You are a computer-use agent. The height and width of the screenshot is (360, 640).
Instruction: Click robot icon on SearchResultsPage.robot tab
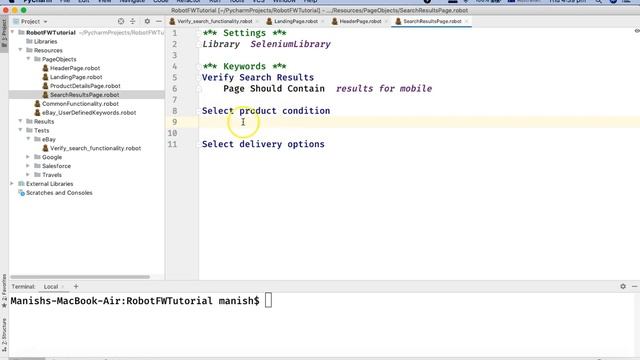tap(398, 21)
